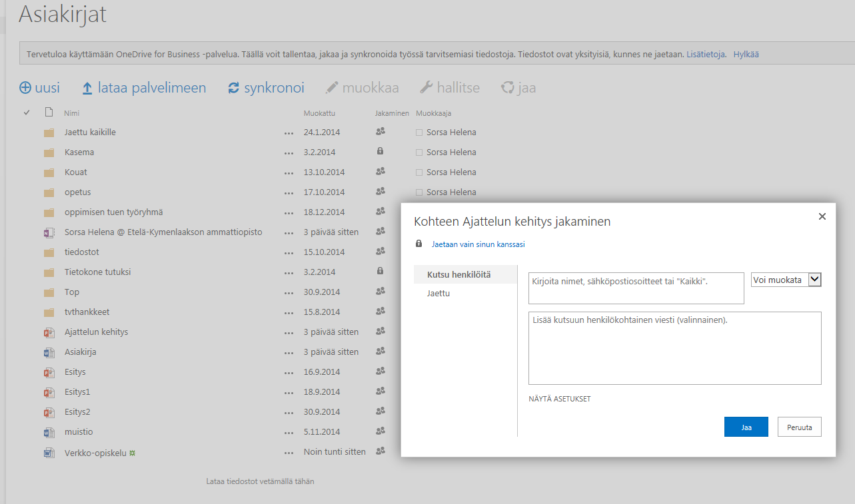Screen dimensions: 855x504
Task: Click the "Noin tunti sitten" modified time
Action: click(x=335, y=452)
